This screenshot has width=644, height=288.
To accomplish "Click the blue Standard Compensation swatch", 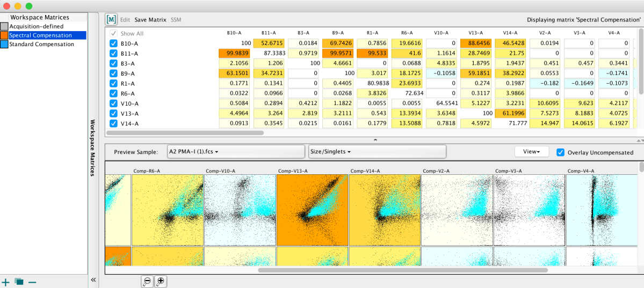I will click(4, 45).
